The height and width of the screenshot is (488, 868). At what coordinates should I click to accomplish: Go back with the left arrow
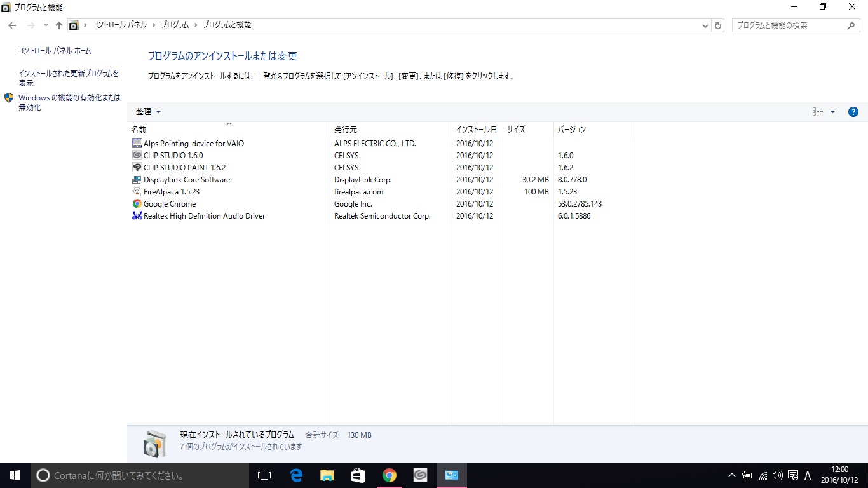[x=12, y=25]
